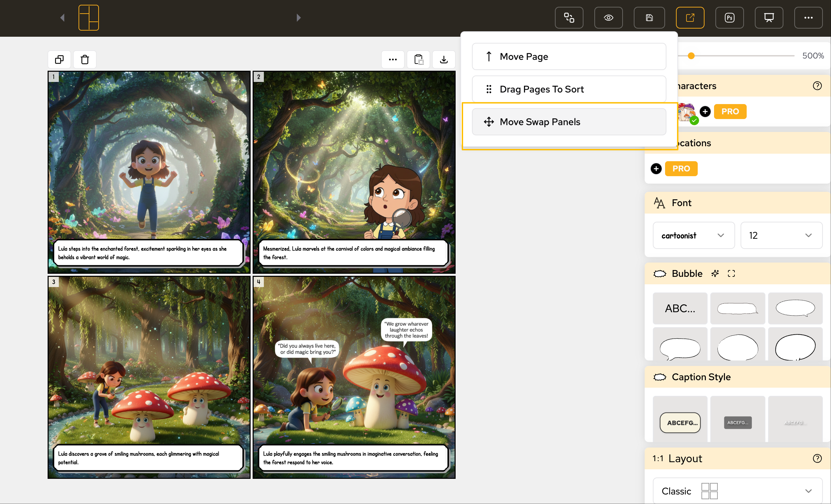Select Drag Pages To Sort option
Image resolution: width=831 pixels, height=504 pixels.
point(569,89)
